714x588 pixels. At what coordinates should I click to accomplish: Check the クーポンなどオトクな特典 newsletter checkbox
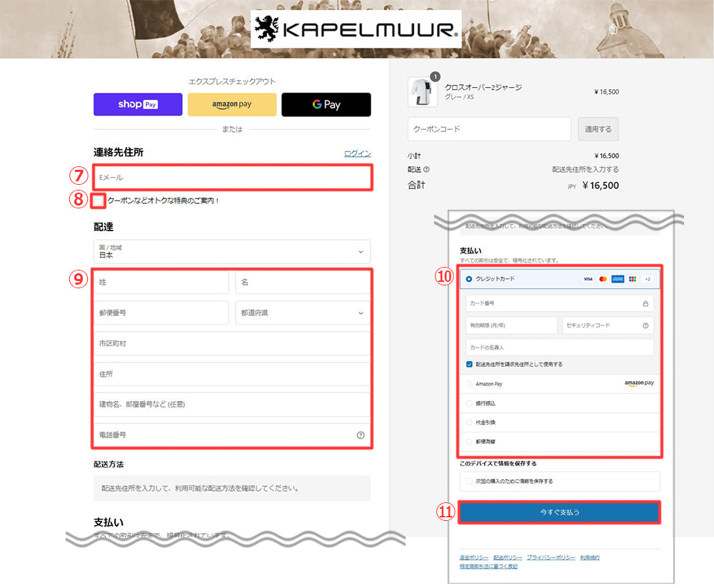[99, 201]
